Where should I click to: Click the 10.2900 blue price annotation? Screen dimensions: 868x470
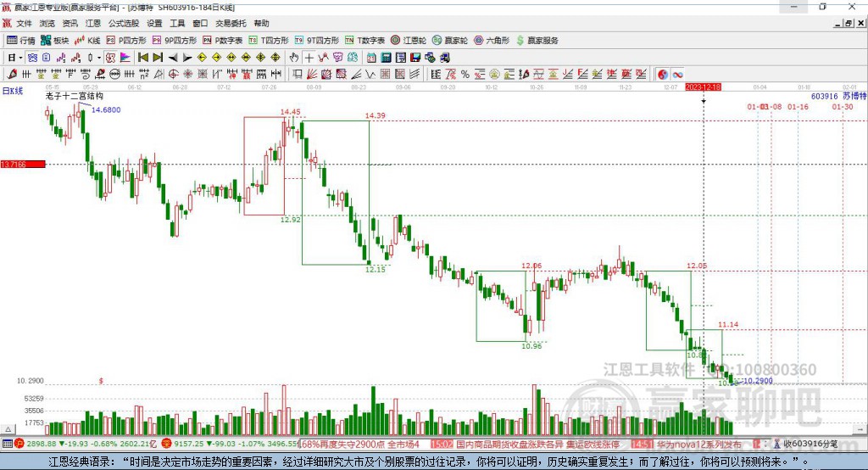coord(758,381)
